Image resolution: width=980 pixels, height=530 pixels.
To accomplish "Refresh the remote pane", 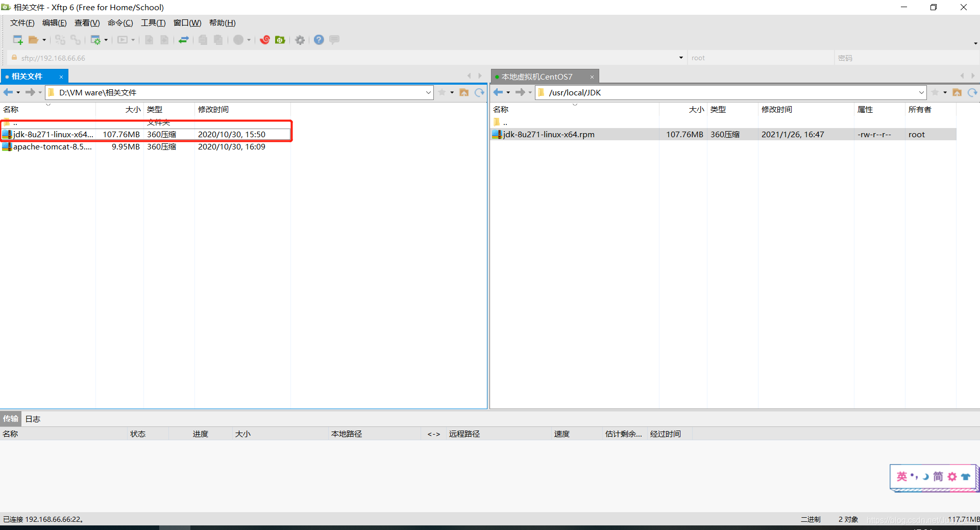I will click(x=972, y=92).
